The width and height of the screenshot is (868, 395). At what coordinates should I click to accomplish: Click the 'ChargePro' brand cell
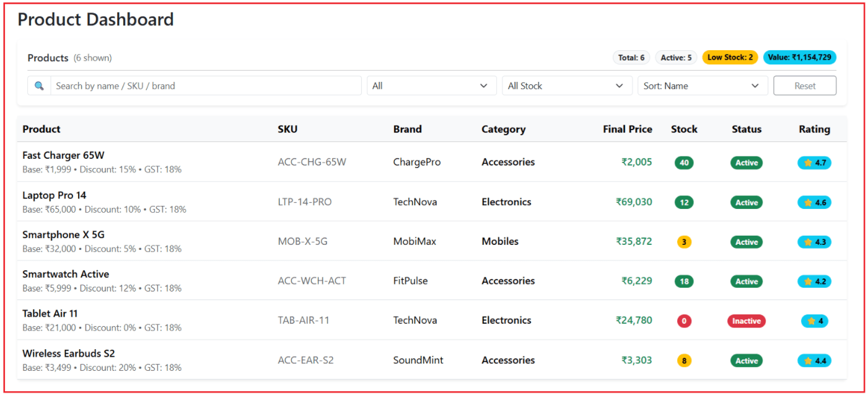click(417, 162)
